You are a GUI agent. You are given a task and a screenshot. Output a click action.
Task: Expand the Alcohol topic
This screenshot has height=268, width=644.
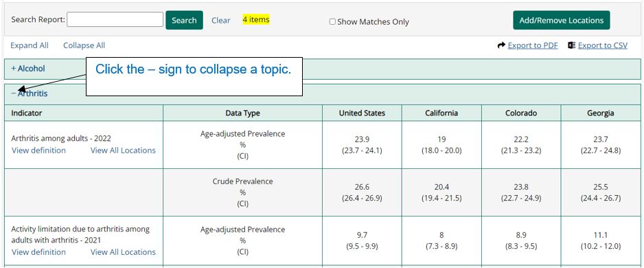(x=14, y=69)
